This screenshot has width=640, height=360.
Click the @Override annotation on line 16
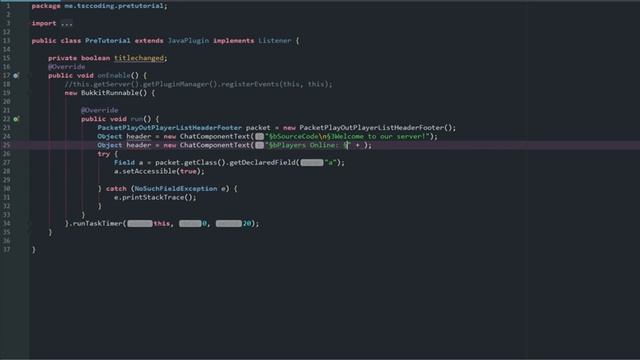click(x=67, y=67)
